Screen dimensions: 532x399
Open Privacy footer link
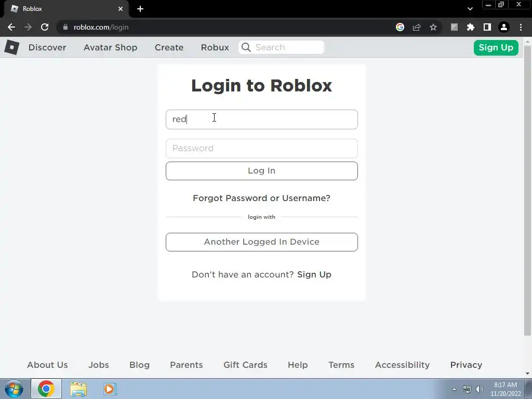click(466, 365)
